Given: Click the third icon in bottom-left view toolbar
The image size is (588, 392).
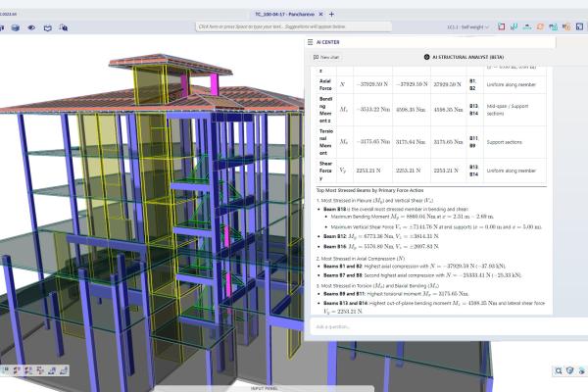Looking at the screenshot, I should tap(28, 370).
